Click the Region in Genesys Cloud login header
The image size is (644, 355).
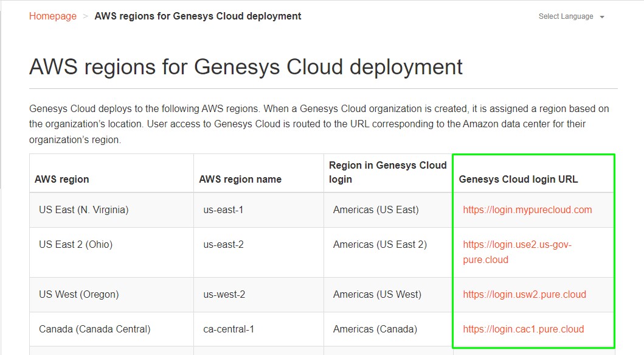(x=388, y=172)
